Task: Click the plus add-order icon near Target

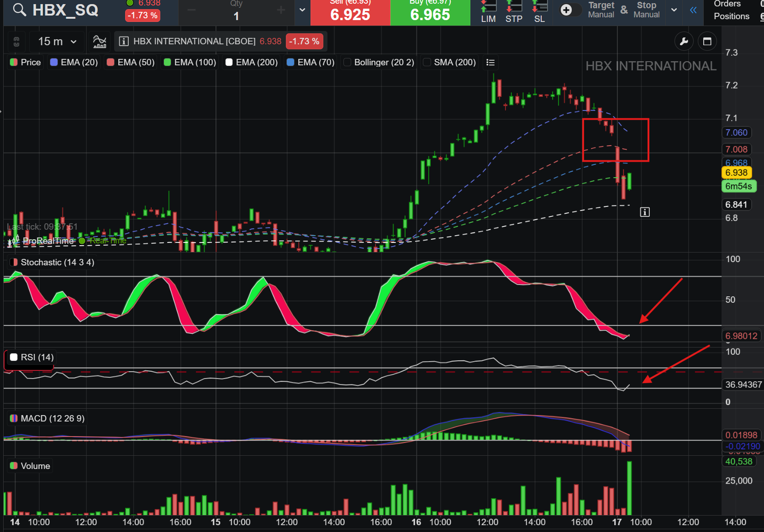Action: pos(566,10)
